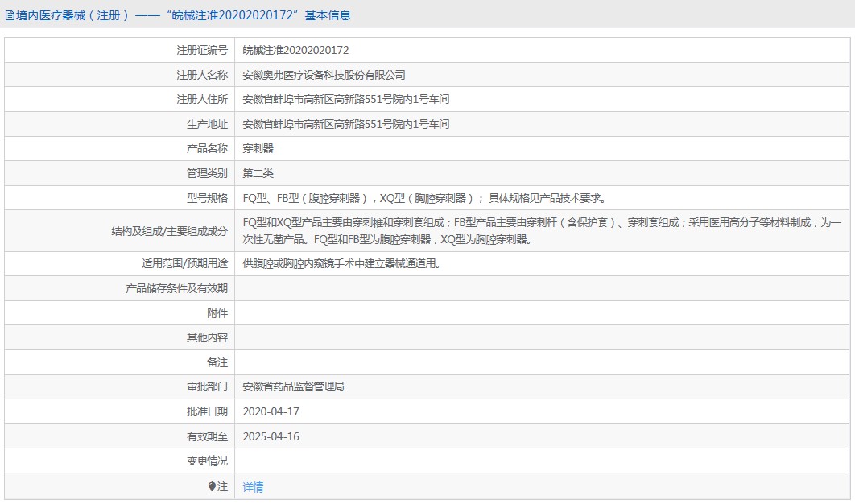This screenshot has width=855, height=504.
Task: Open the 详情 details link
Action: point(253,487)
